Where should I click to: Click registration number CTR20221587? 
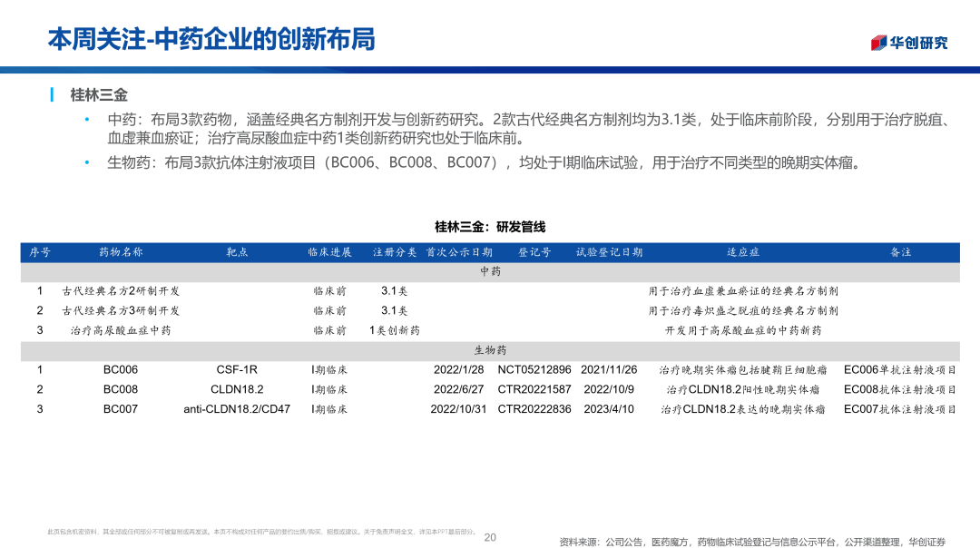pyautogui.click(x=534, y=389)
